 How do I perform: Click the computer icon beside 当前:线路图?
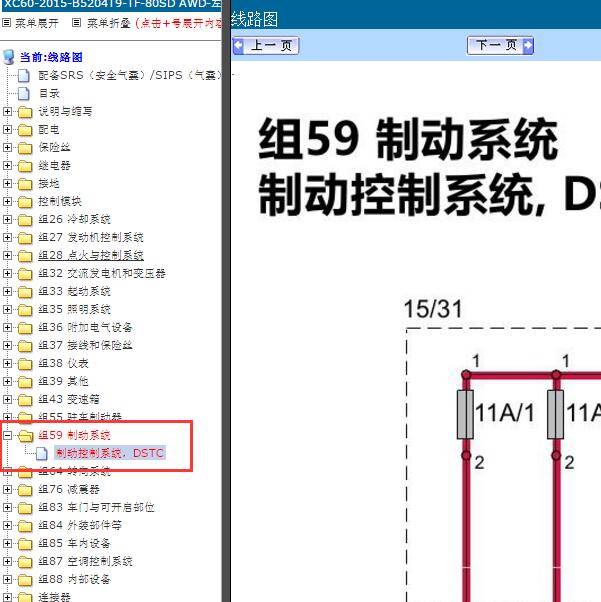(x=9, y=57)
